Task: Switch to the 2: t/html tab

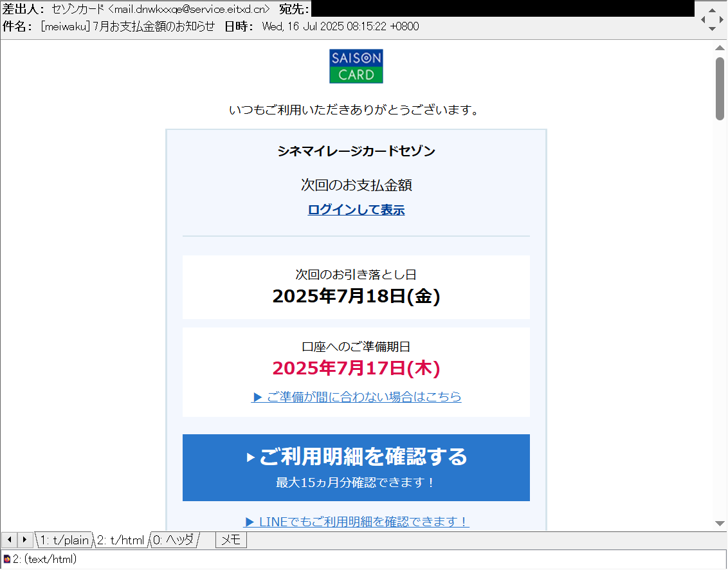Action: [120, 540]
